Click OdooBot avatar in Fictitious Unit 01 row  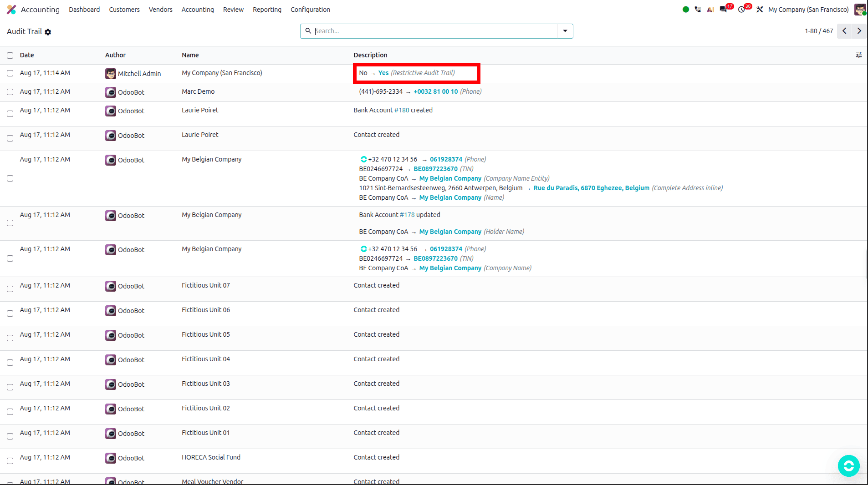tap(111, 434)
